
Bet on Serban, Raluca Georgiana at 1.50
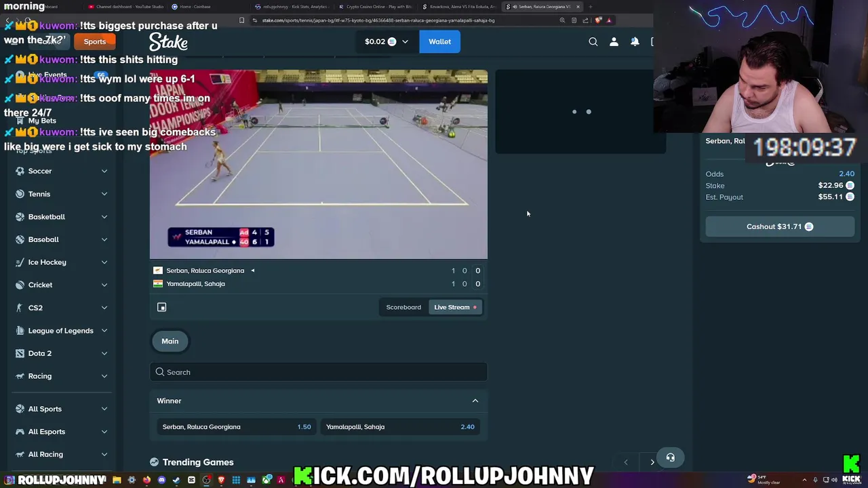[x=236, y=427]
